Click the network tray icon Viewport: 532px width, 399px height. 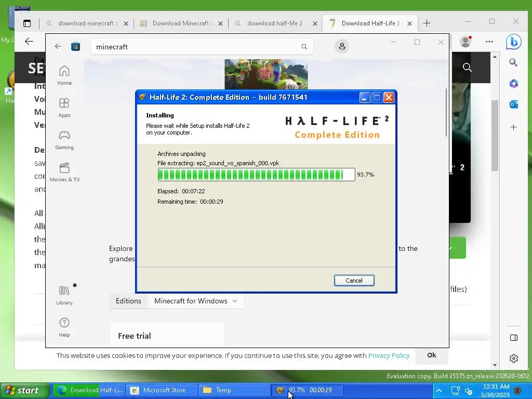point(455,391)
